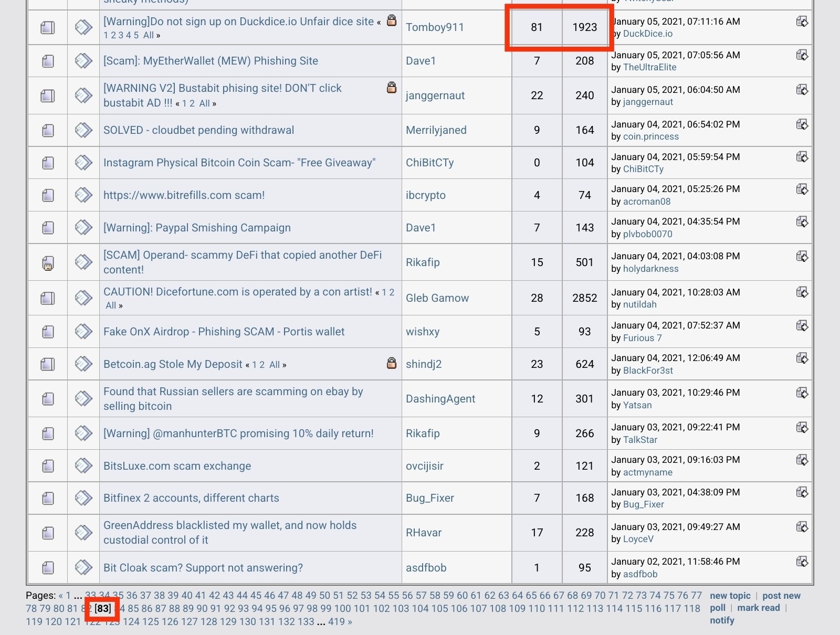Screen dimensions: 840x635
Task: Go to first page 1 in pagination
Action: pos(68,596)
